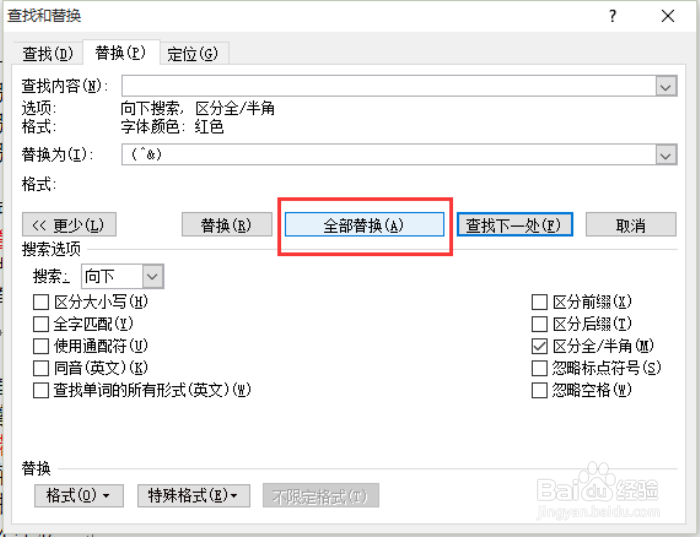
Task: Open the 定位(G) tab
Action: tap(193, 54)
